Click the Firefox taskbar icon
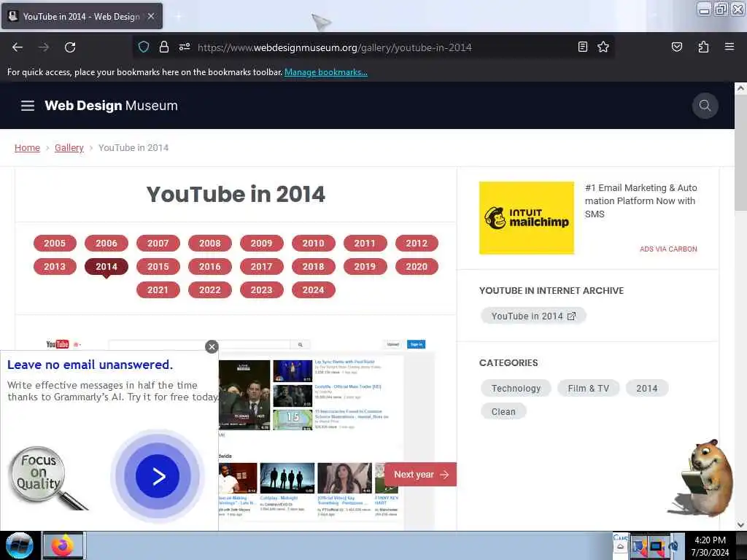This screenshot has height=560, width=747. pos(63,545)
